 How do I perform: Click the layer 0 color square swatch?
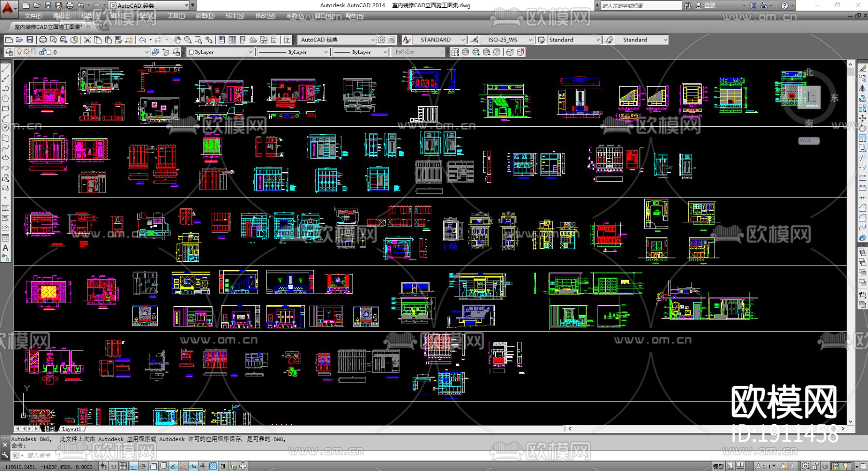coord(49,52)
